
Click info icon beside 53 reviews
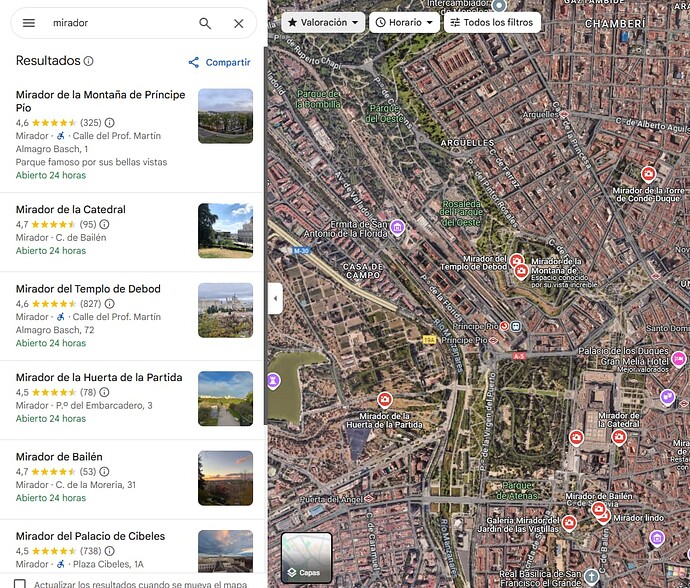click(x=104, y=472)
